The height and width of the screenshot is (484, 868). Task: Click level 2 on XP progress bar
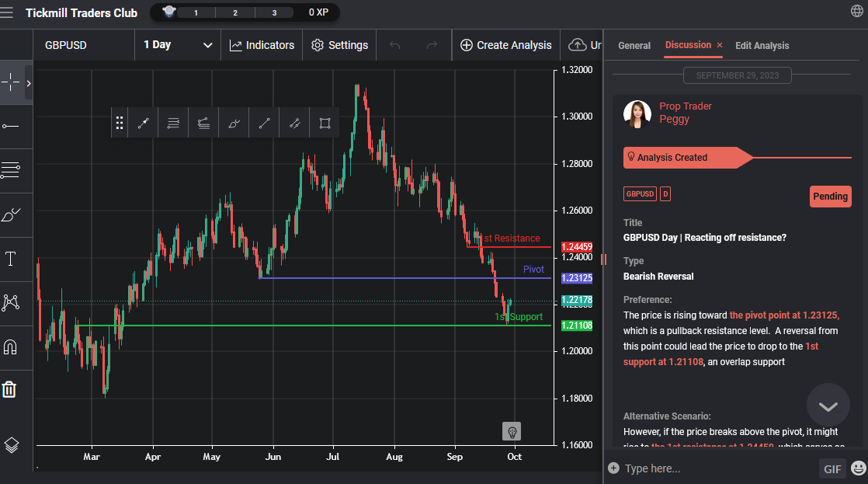(x=235, y=12)
